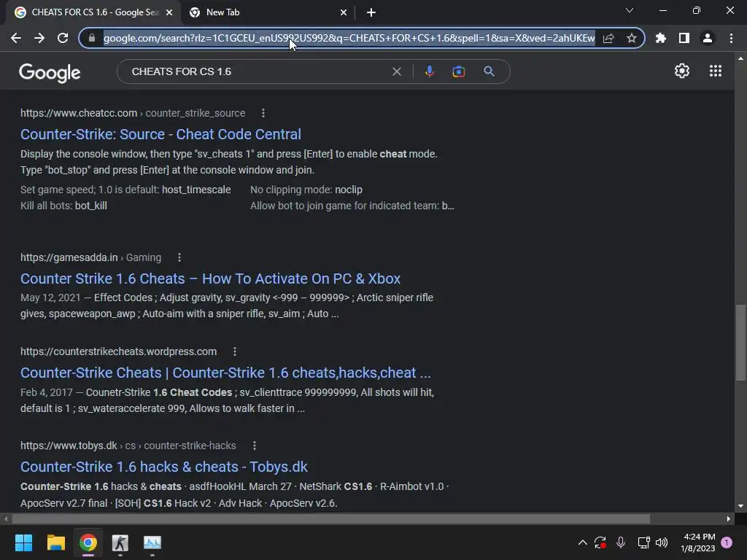
Task: Open the notification count badge
Action: (727, 542)
